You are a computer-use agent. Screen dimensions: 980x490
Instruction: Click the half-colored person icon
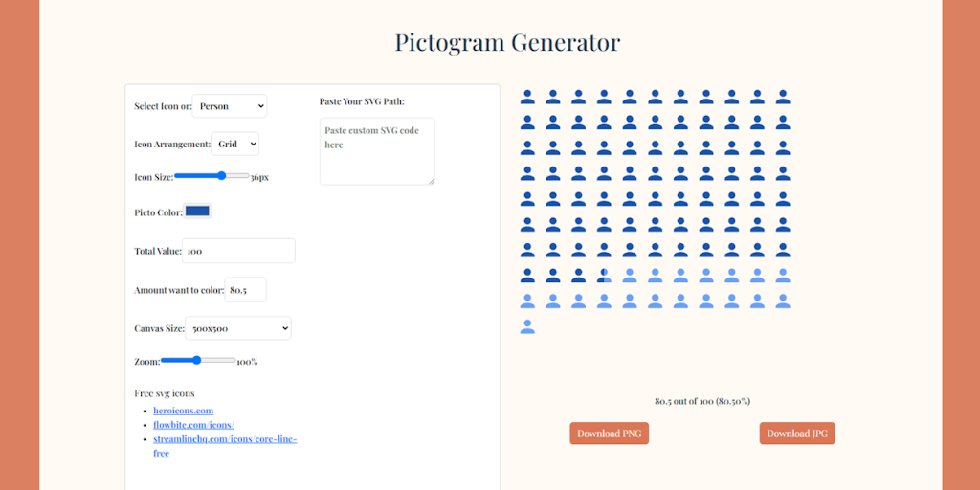tap(604, 276)
